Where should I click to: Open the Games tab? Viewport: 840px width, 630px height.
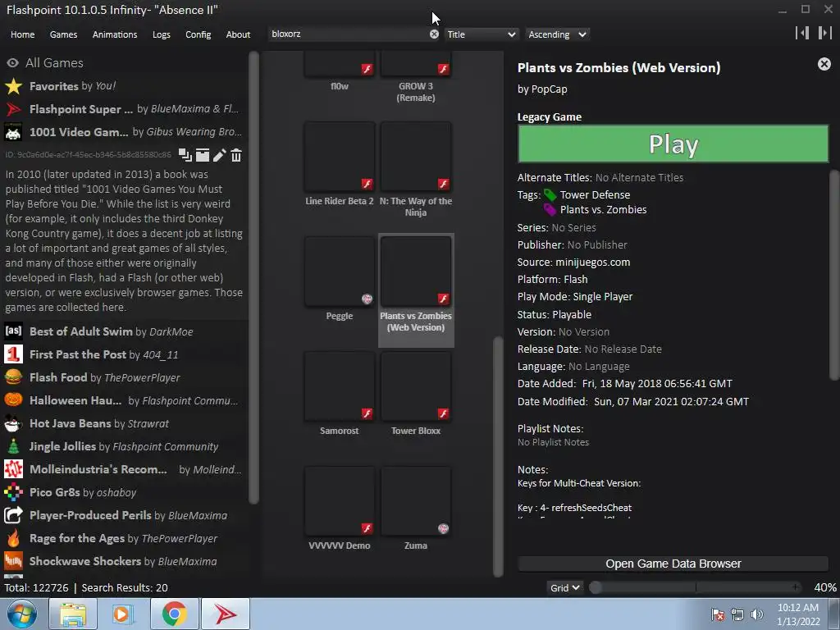point(63,34)
